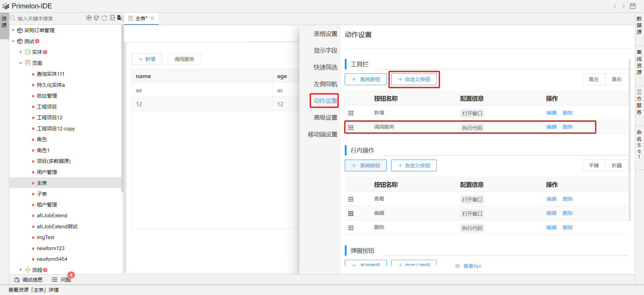Click the language translate icon
Viewport: 644px width, 295px height.
click(120, 18)
